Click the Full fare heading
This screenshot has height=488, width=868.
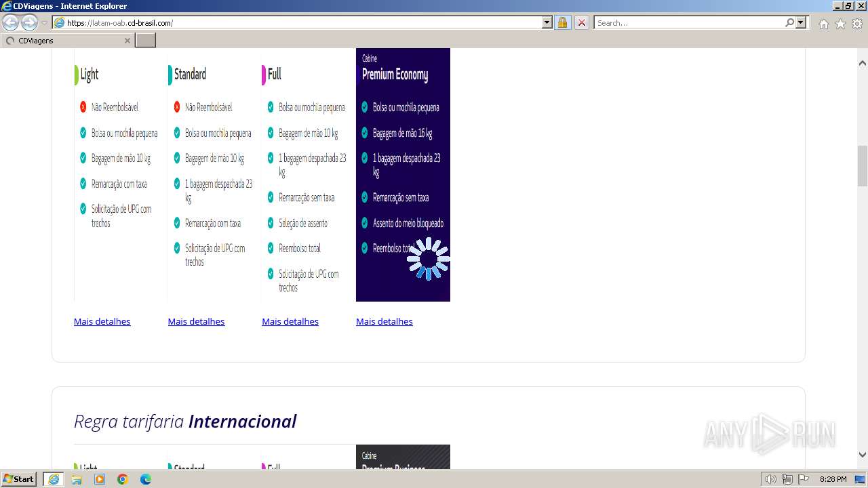point(275,75)
